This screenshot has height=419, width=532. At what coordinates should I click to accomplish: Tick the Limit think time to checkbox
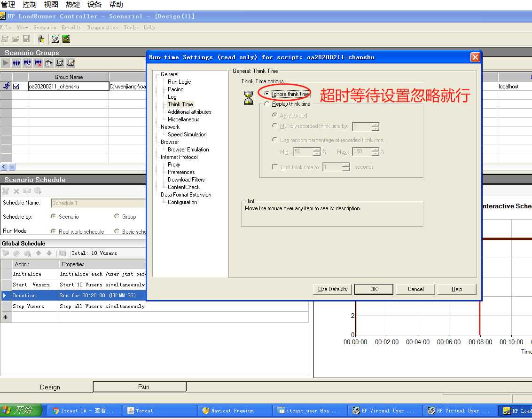click(275, 167)
